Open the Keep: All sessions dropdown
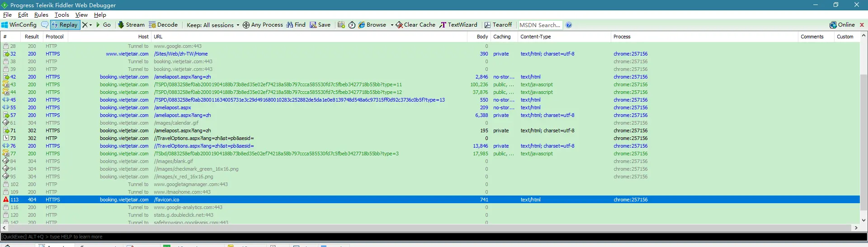This screenshot has height=247, width=868. coord(213,25)
